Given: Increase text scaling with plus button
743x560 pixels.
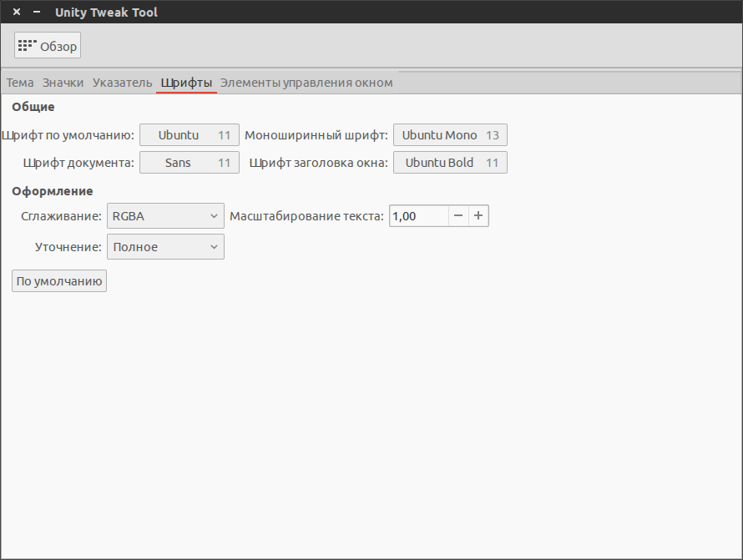Looking at the screenshot, I should point(478,216).
